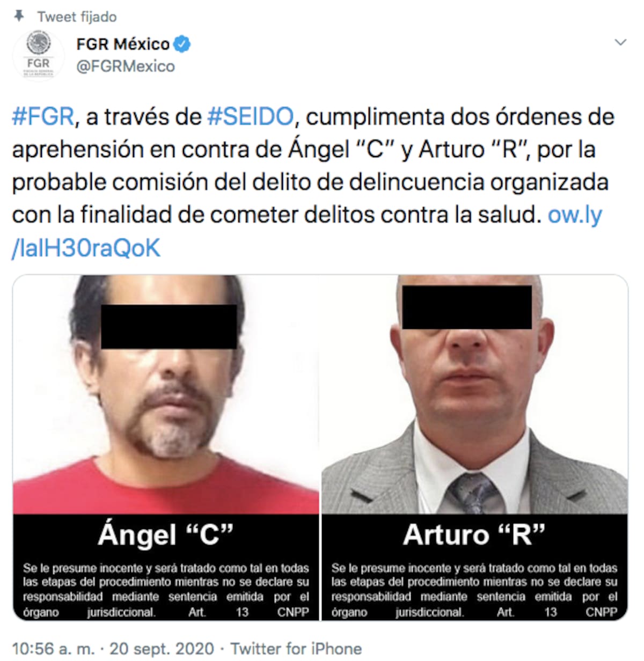Click the 20 sept. 2020 date
Image resolution: width=644 pixels, height=661 pixels.
pos(162,649)
